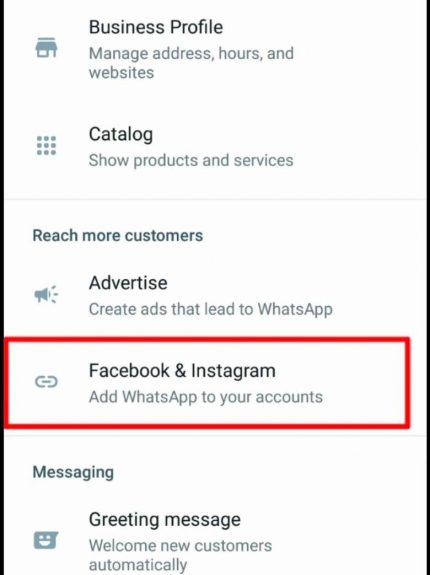Tap 'Create ads that lead to WhatsApp'

(x=211, y=309)
